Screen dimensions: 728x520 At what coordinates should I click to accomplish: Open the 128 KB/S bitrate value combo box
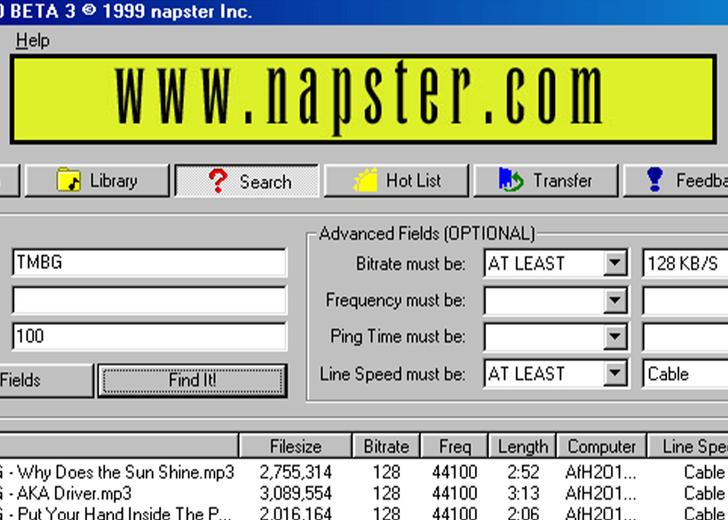pos(685,263)
